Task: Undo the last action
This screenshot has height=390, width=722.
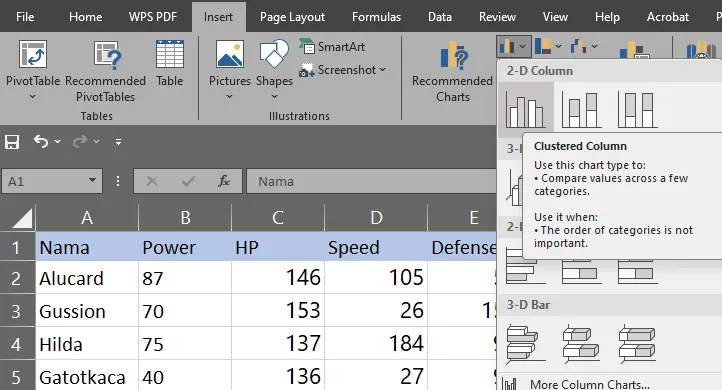Action: tap(41, 142)
